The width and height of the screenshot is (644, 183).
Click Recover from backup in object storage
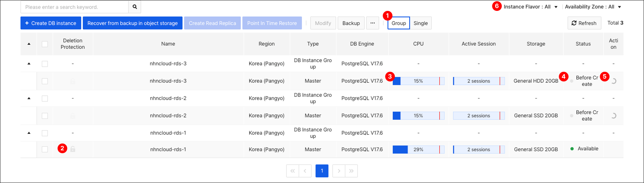tap(133, 23)
